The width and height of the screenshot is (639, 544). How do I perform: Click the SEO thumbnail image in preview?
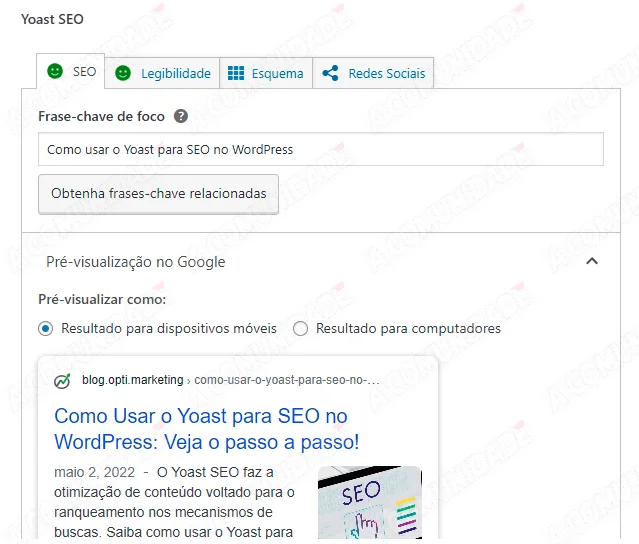(370, 503)
